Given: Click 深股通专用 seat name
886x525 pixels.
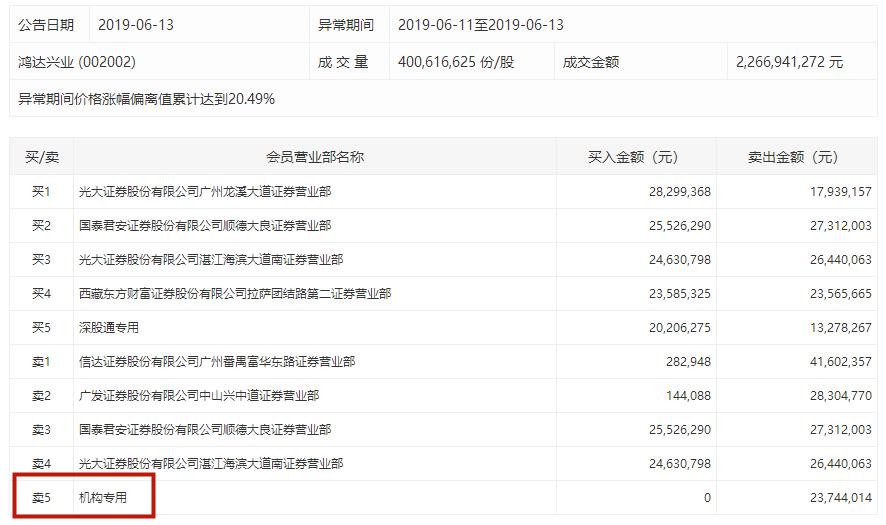Looking at the screenshot, I should [108, 327].
